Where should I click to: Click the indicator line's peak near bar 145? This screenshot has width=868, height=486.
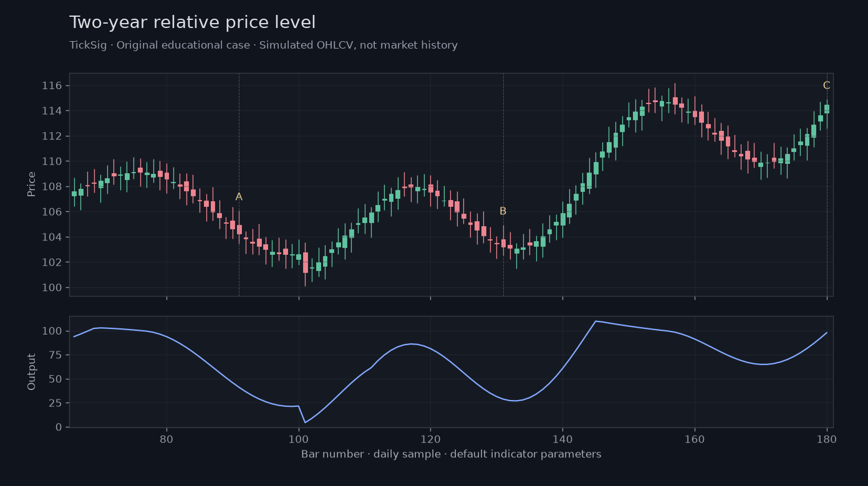coord(596,321)
